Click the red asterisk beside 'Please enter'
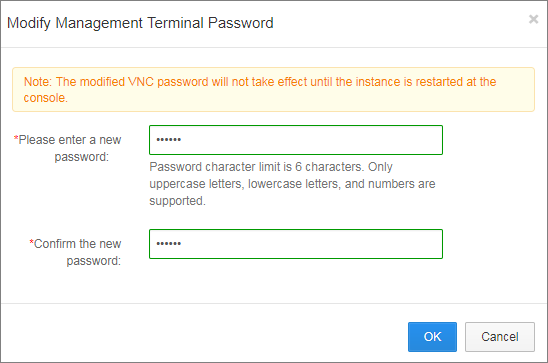Screen dimensions: 548x363 coord(16,138)
